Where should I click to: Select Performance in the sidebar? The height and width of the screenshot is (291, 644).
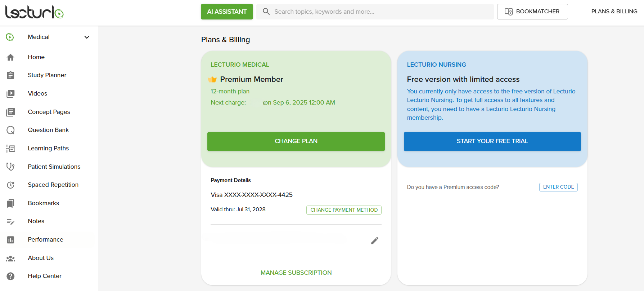45,239
